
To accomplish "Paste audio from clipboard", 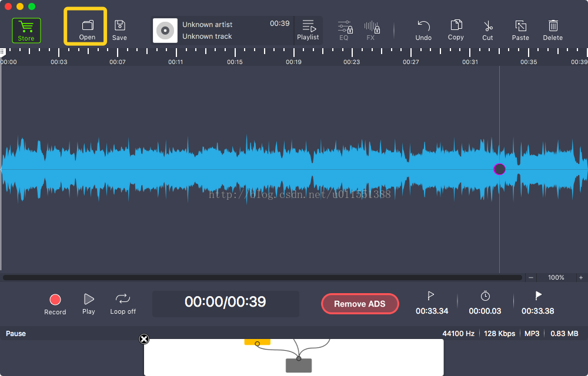I will point(520,30).
